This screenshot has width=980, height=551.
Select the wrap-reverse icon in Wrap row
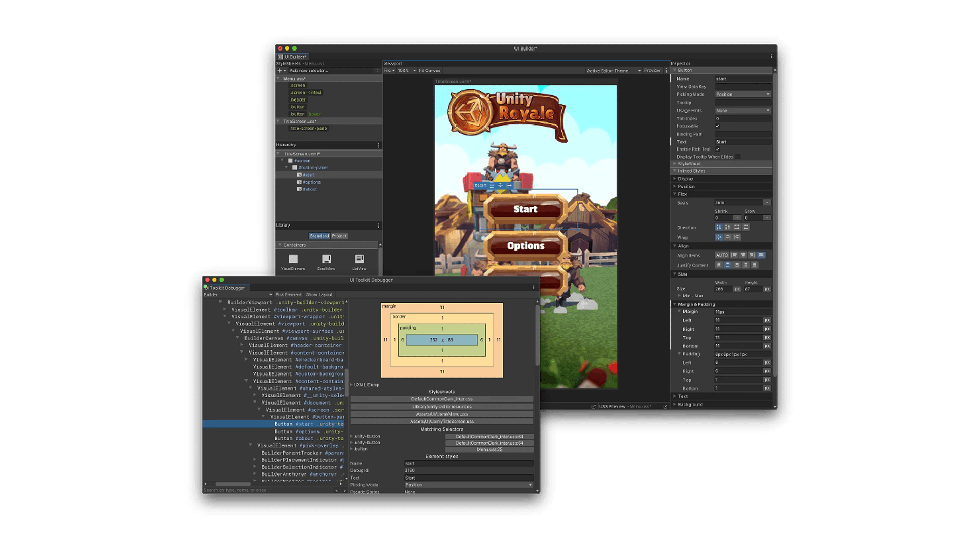[x=737, y=237]
